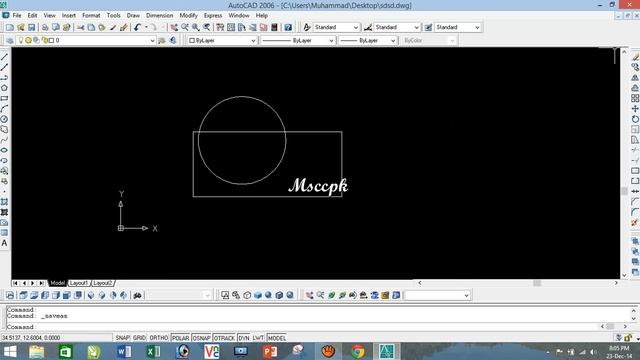640x360 pixels.
Task: Click the Save icon in Standard toolbar
Action: (31, 27)
